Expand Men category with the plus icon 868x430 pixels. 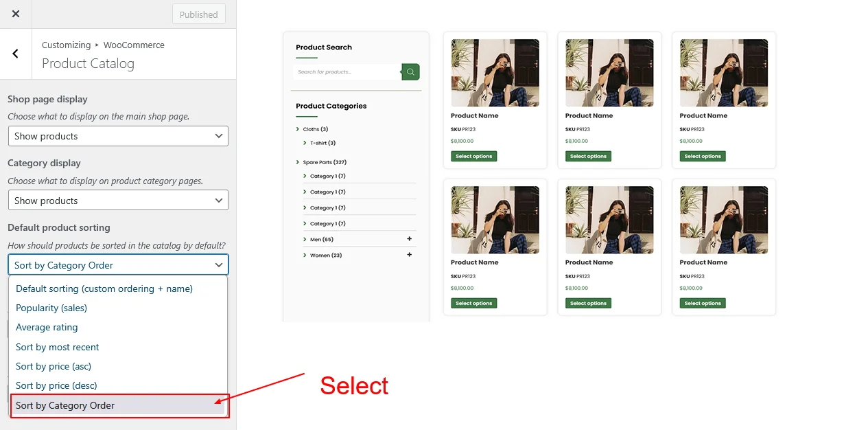coord(409,239)
